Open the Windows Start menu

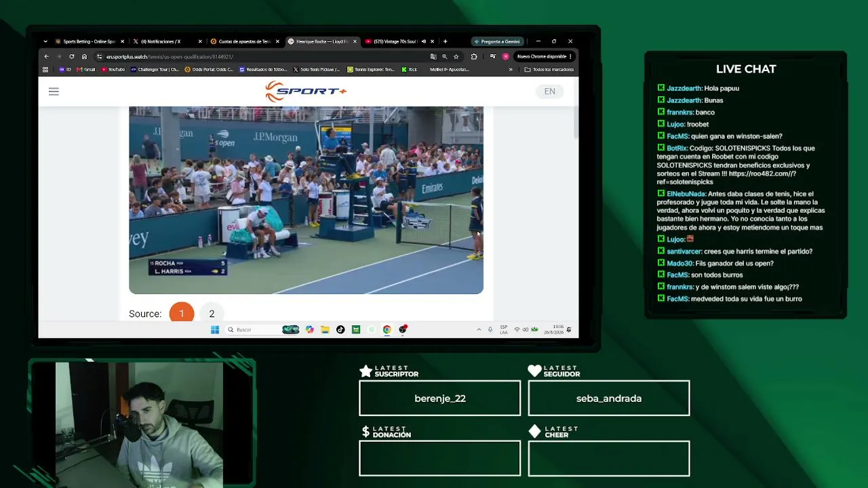point(215,329)
